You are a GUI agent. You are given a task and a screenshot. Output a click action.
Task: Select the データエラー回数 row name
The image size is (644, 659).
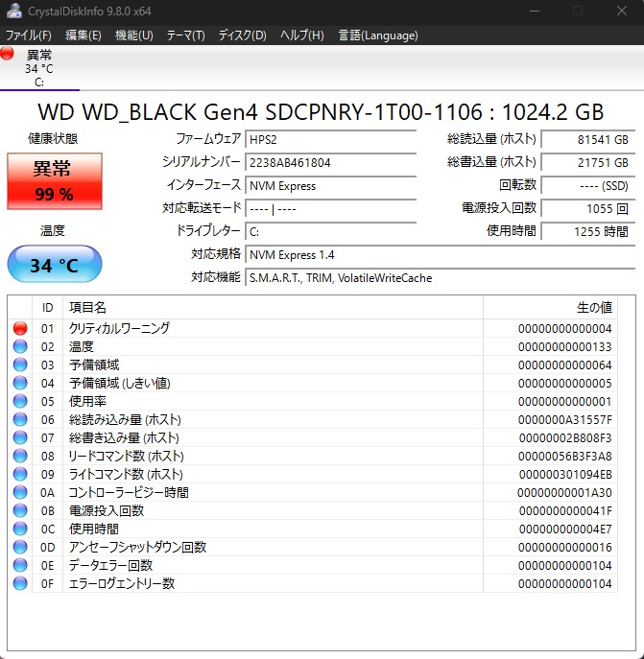click(x=110, y=565)
